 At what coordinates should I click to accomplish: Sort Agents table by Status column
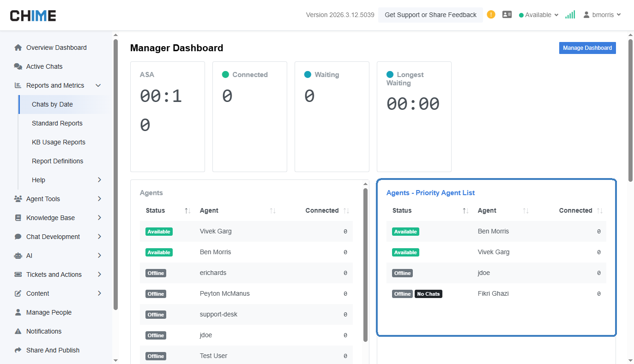(187, 211)
